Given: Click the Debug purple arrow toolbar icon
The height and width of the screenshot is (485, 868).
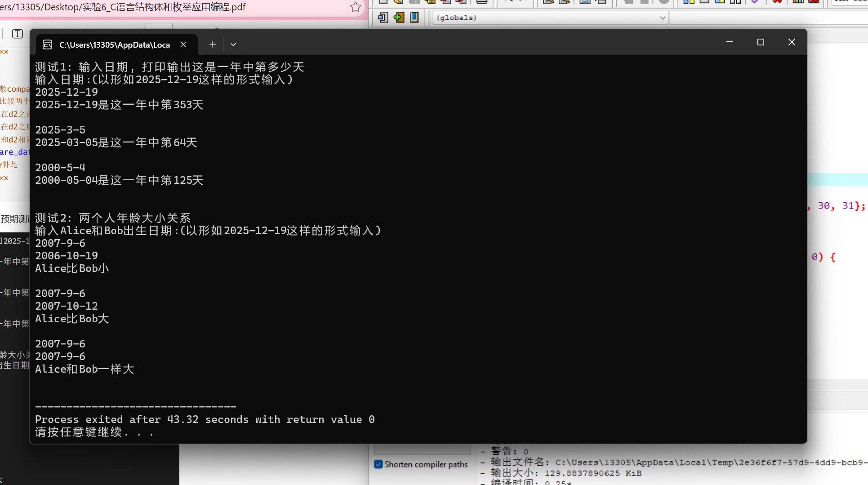Looking at the screenshot, I should coord(755,3).
